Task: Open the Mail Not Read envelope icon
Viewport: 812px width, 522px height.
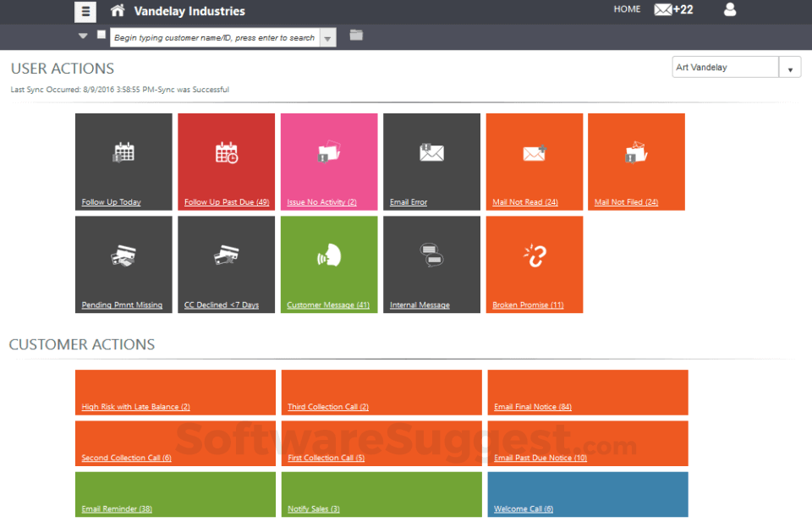Action: tap(535, 153)
